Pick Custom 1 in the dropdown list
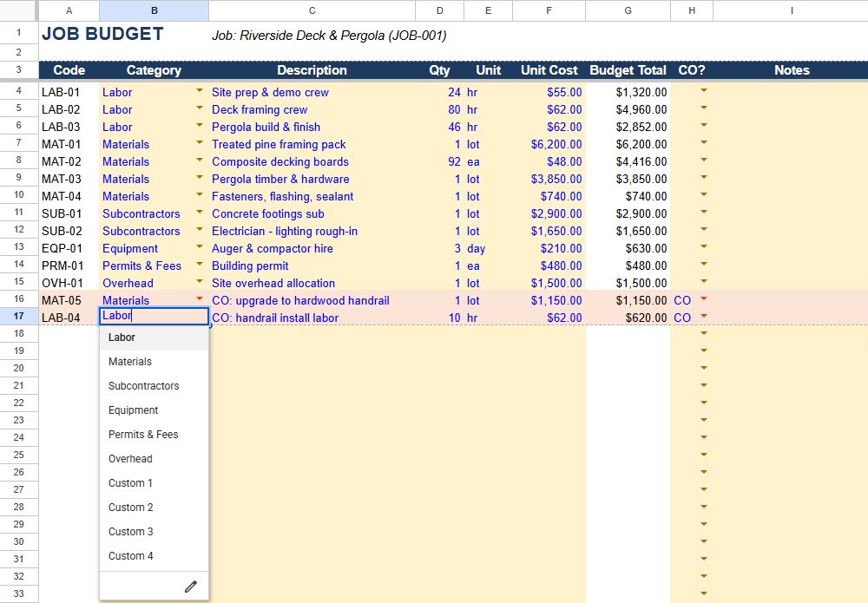 pos(154,483)
